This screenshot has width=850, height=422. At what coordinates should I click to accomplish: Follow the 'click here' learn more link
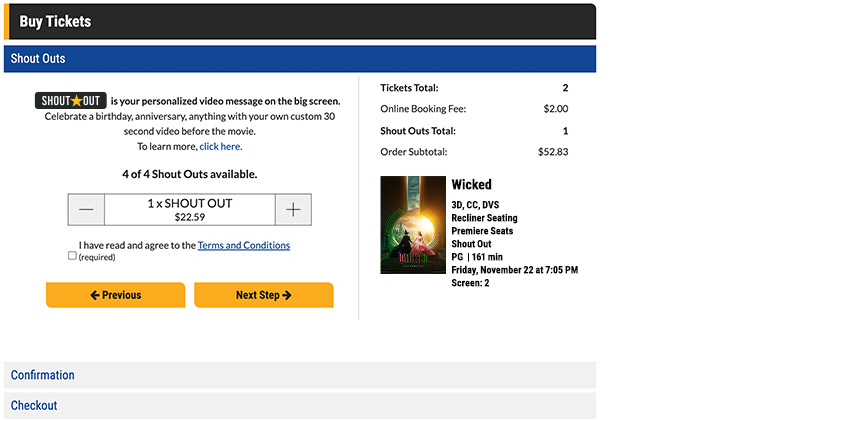tap(220, 146)
